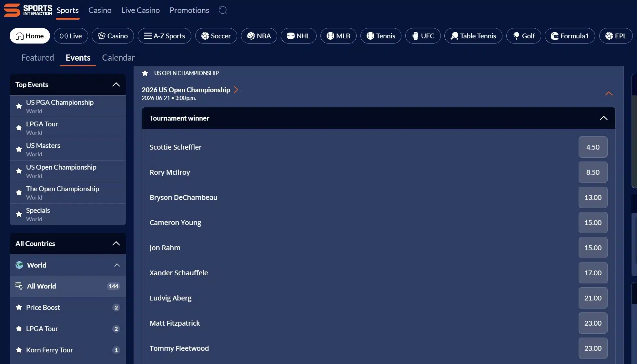The width and height of the screenshot is (637, 364).
Task: Collapse the Tournament winner market
Action: [x=603, y=118]
